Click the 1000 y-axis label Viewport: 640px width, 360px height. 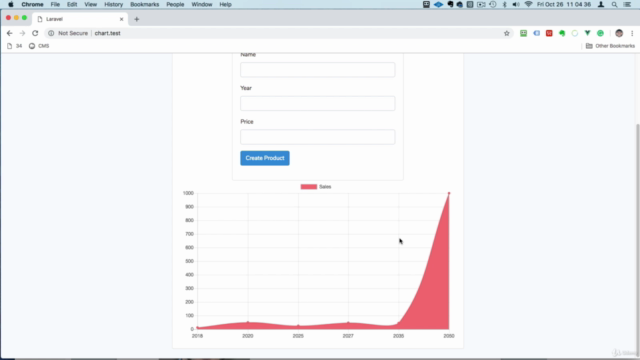point(188,193)
